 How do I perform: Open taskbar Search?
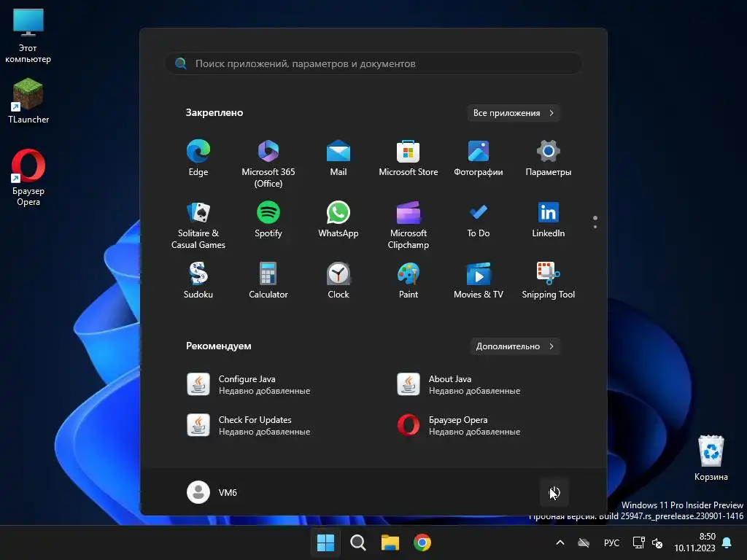tap(358, 542)
